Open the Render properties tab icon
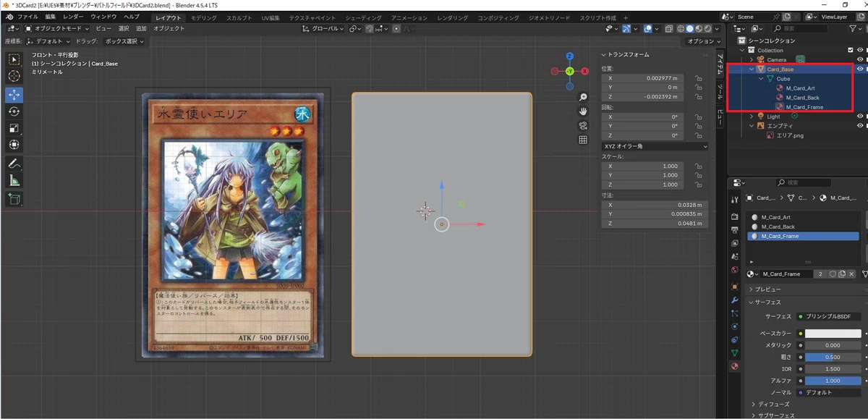 pyautogui.click(x=735, y=216)
